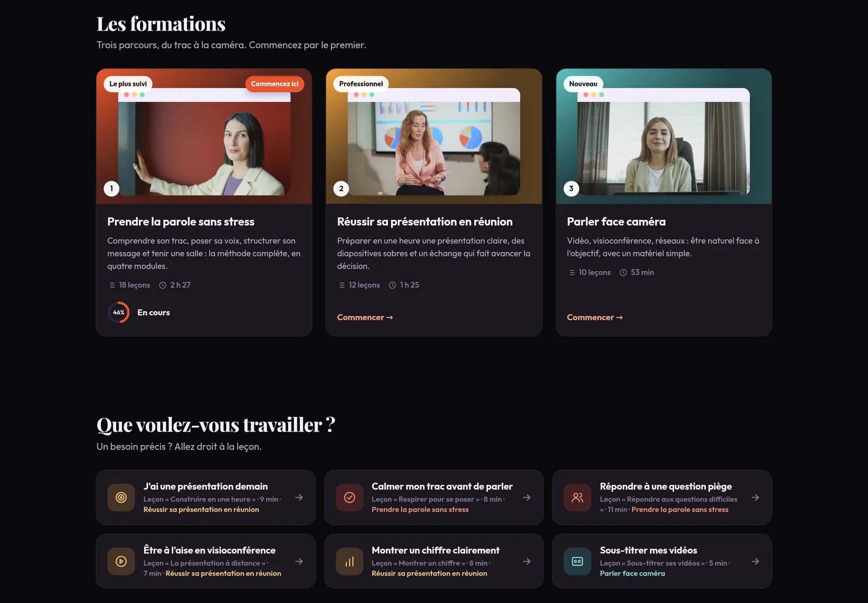
Task: Click the arrow on "Calmer mon trac avant de parler" card
Action: pos(527,498)
